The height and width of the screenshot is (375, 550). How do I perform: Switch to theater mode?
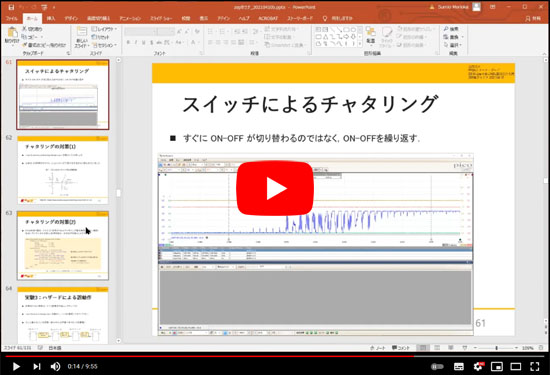click(x=516, y=366)
